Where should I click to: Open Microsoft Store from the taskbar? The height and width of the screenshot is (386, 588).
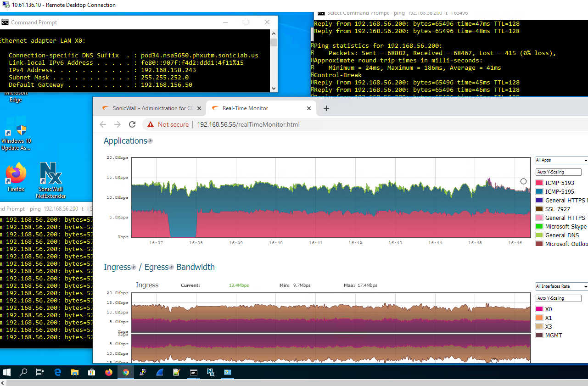(91, 372)
